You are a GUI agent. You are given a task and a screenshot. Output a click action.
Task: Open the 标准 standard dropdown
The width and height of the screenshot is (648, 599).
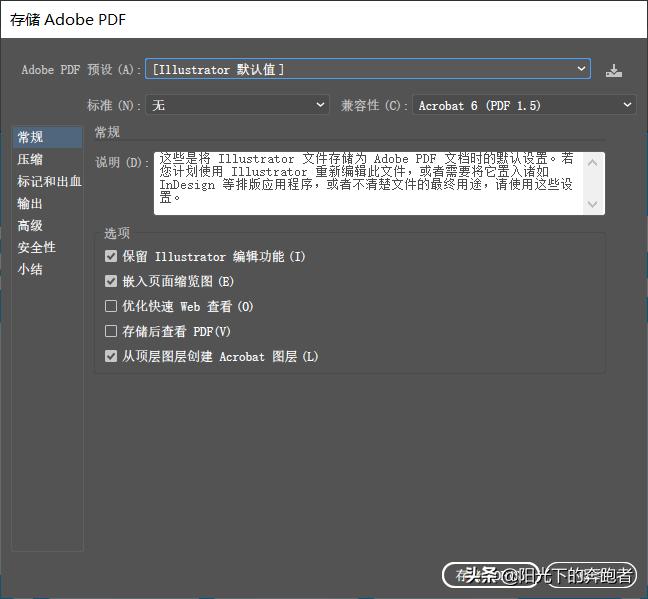pyautogui.click(x=238, y=105)
